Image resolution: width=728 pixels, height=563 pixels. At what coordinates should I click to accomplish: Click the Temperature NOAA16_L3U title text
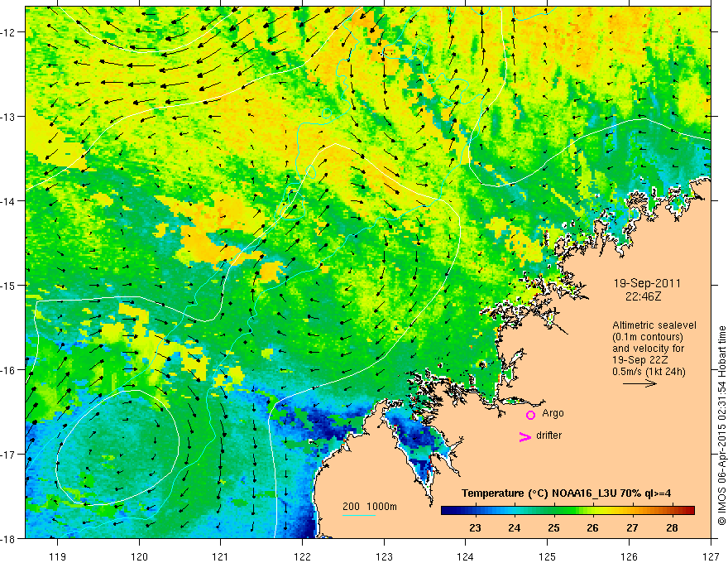pos(566,493)
